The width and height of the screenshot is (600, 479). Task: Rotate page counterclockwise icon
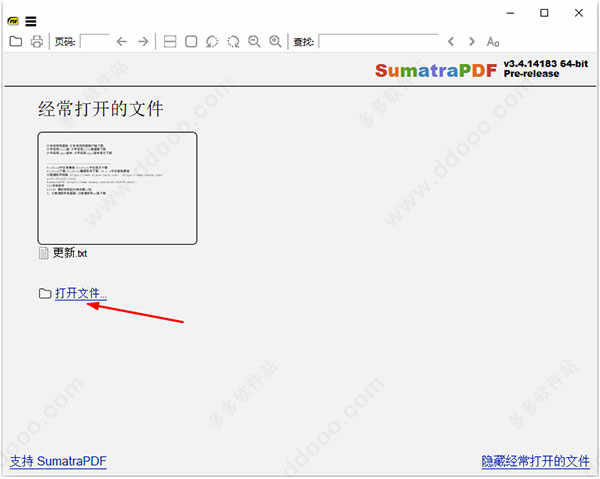pos(212,41)
